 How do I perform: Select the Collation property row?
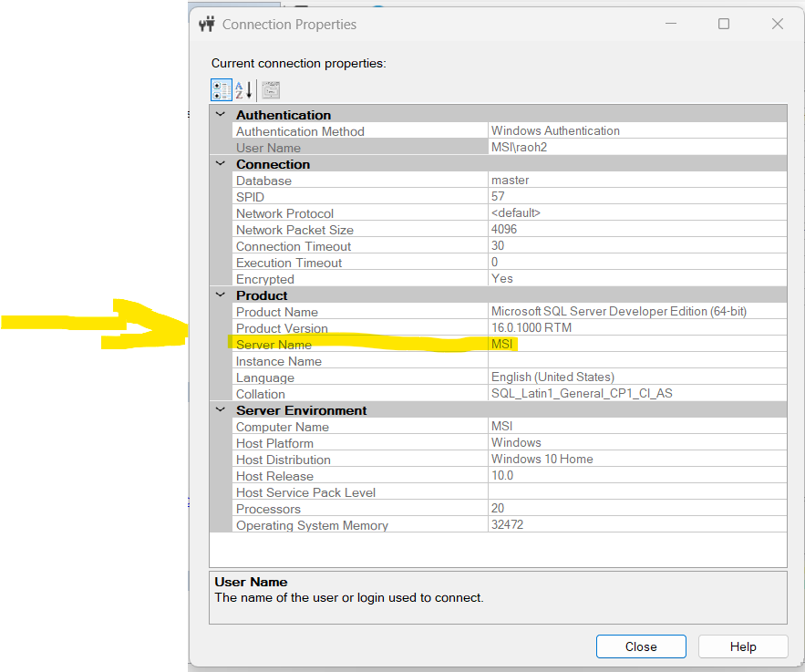click(x=260, y=394)
